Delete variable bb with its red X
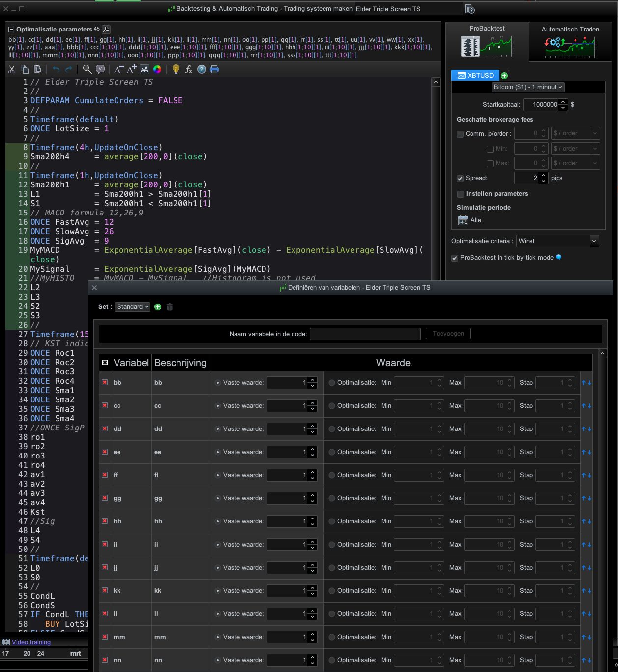This screenshot has height=672, width=618. click(105, 382)
